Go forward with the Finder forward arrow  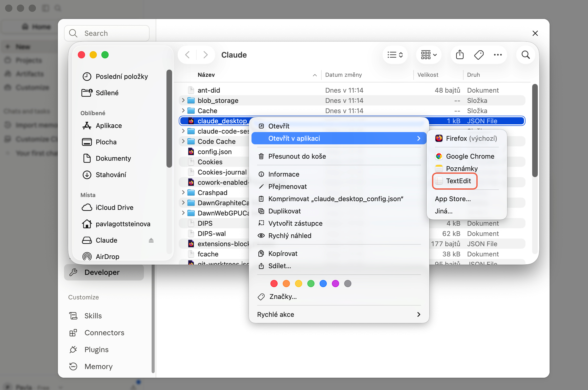click(205, 55)
